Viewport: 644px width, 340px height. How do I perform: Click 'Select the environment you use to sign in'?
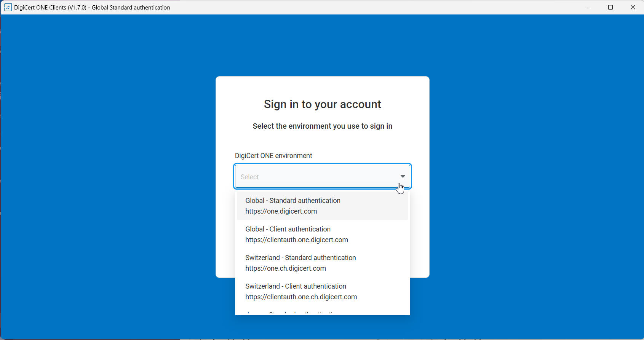[x=323, y=126]
